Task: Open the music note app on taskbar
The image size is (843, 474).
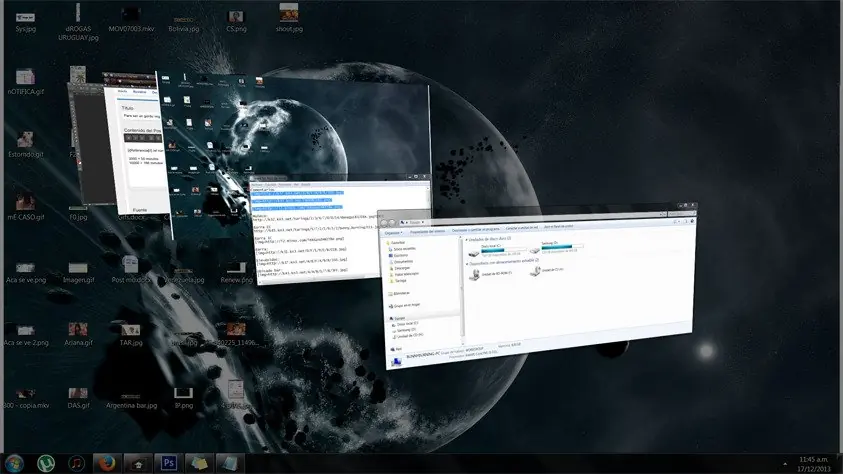Action: coord(76,463)
